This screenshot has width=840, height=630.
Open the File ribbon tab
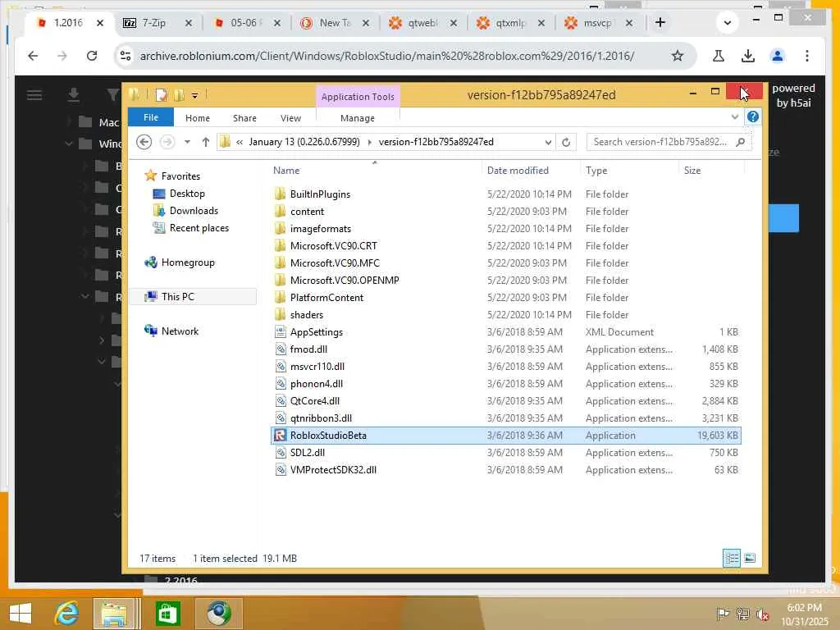pyautogui.click(x=151, y=117)
